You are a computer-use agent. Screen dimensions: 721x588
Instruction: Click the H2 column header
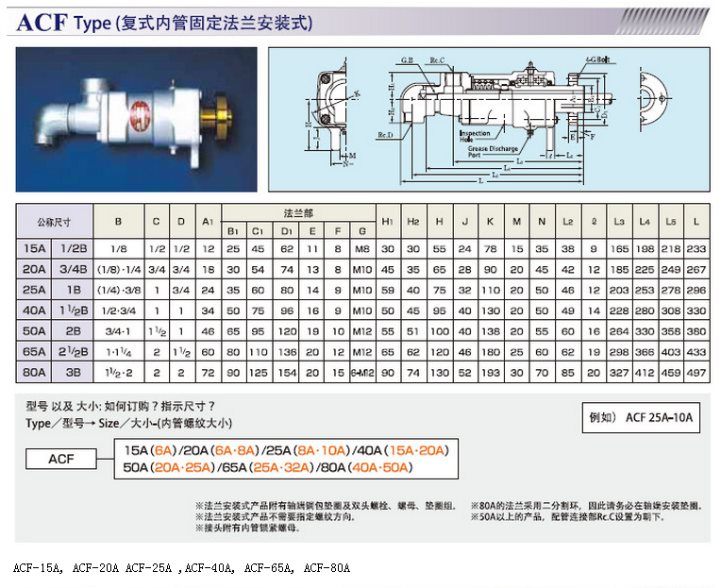point(413,222)
